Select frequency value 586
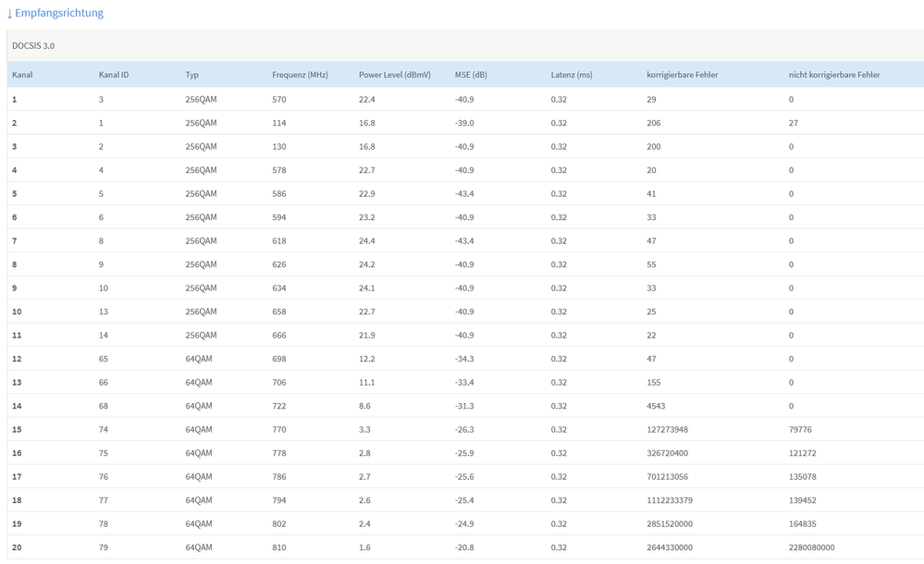Viewport: 924px width, 564px height. coord(278,194)
